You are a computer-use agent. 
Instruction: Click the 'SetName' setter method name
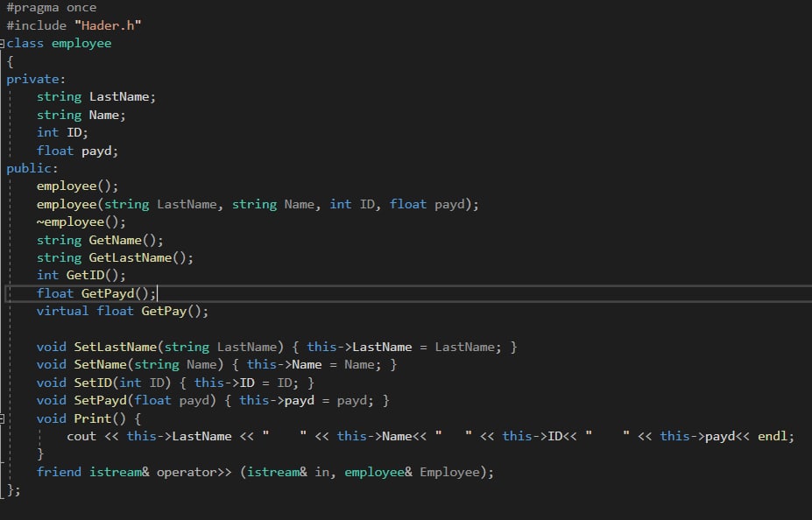[x=100, y=365]
